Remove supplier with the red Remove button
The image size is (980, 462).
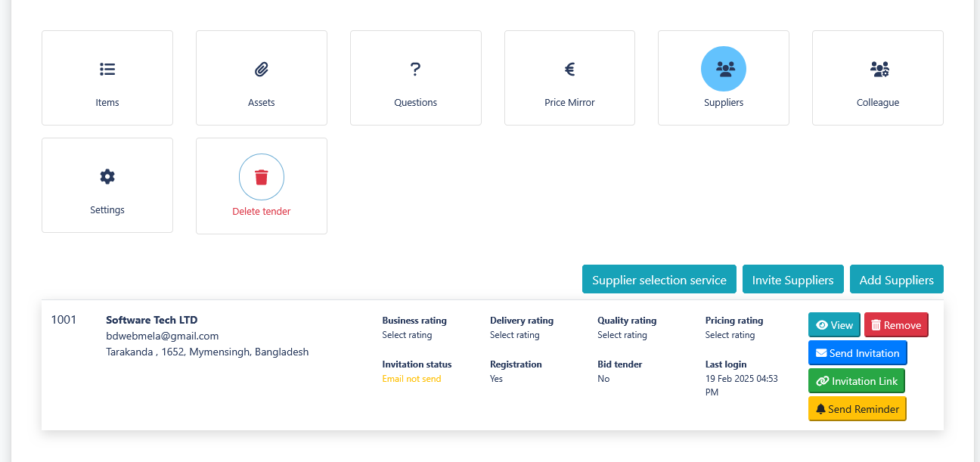coord(896,325)
